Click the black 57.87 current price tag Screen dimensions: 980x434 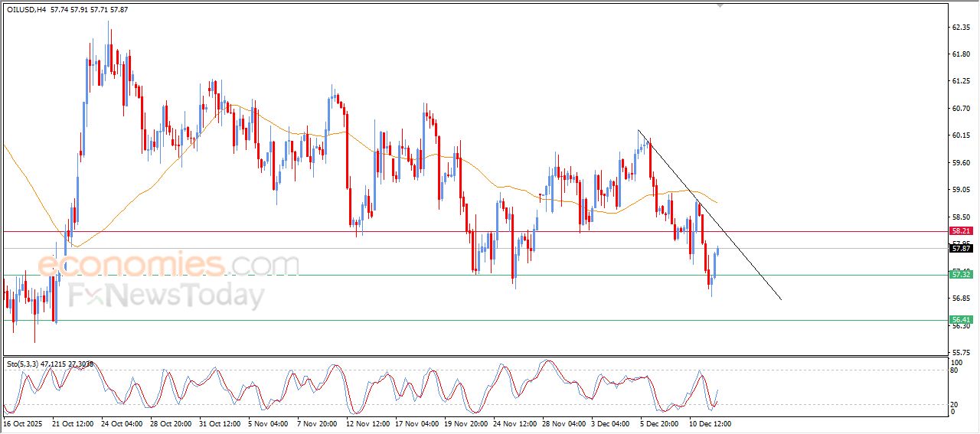[x=961, y=248]
